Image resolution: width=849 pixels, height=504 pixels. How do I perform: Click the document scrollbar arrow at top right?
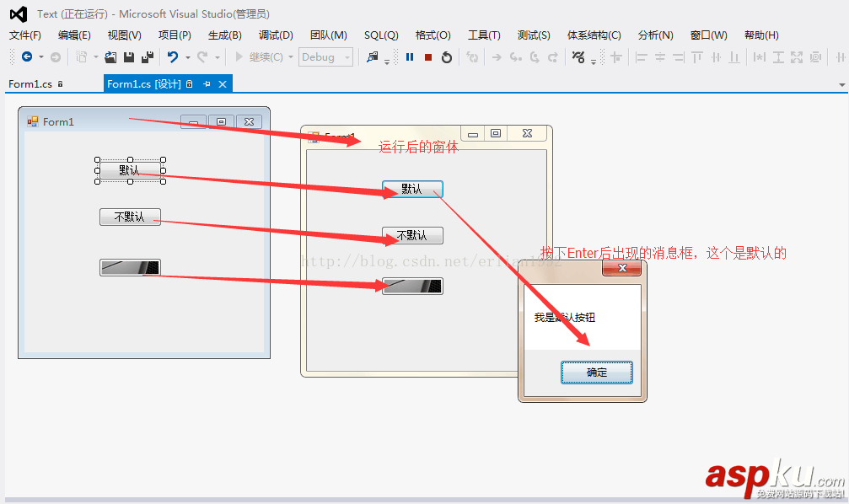[842, 83]
